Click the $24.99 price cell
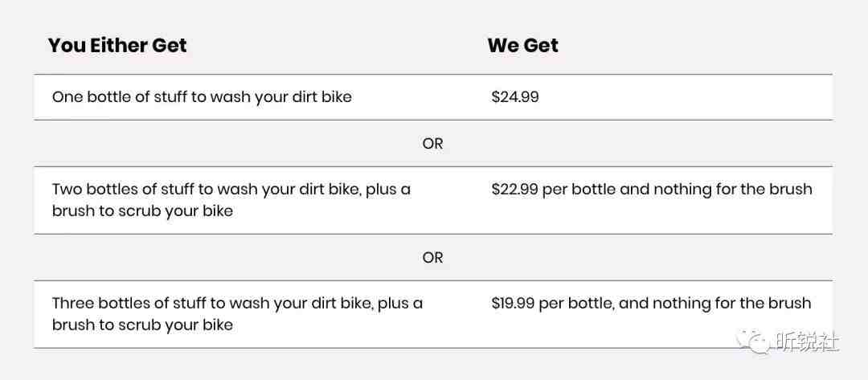Viewport: 868px width, 380px height. (x=515, y=97)
